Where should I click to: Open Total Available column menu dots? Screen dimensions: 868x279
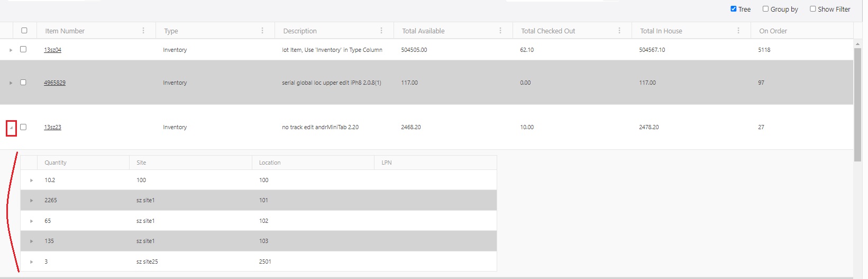tap(500, 31)
